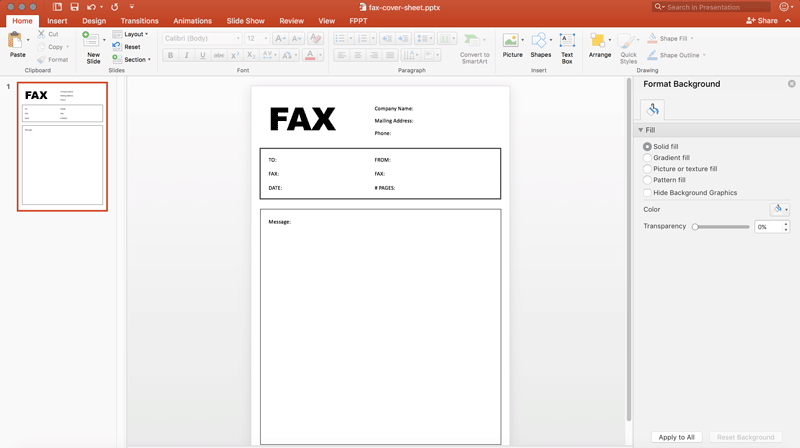The height and width of the screenshot is (448, 800).
Task: Click the Picture insert icon
Action: (512, 42)
